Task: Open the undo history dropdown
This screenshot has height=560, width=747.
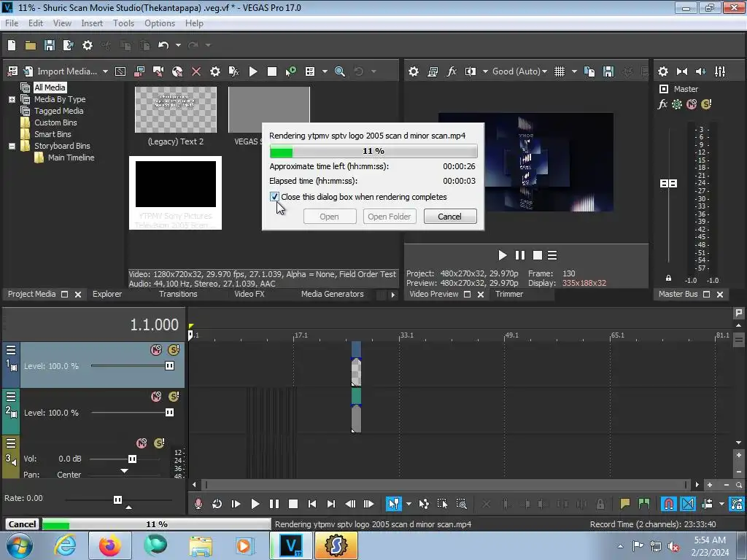Action: (178, 45)
